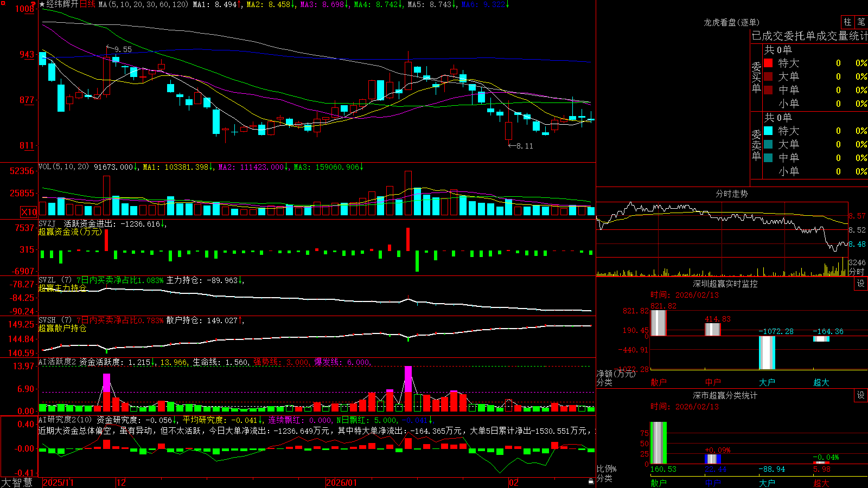Click the 深市超赢分类统计 title

[x=725, y=395]
